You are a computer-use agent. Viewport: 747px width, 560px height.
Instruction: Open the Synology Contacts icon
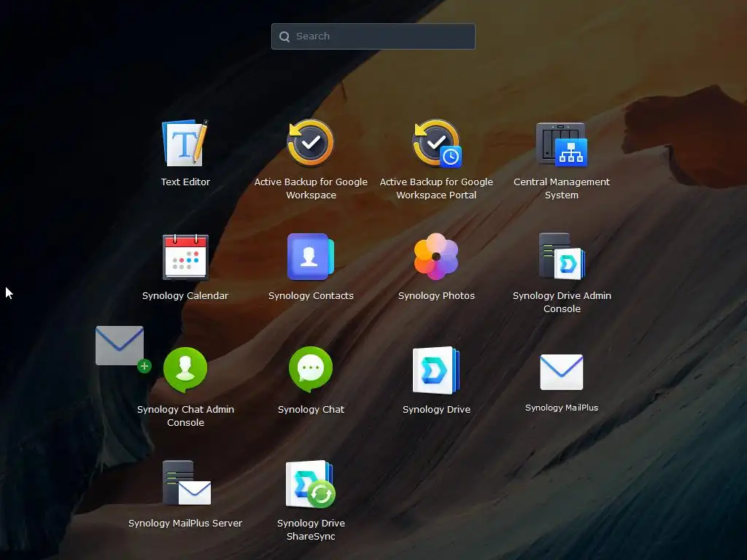(311, 257)
